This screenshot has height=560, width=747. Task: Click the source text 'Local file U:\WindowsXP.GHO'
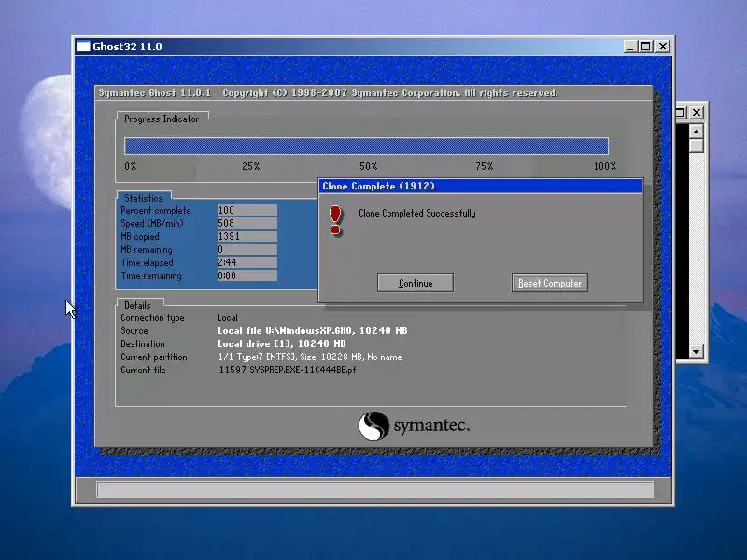point(285,330)
